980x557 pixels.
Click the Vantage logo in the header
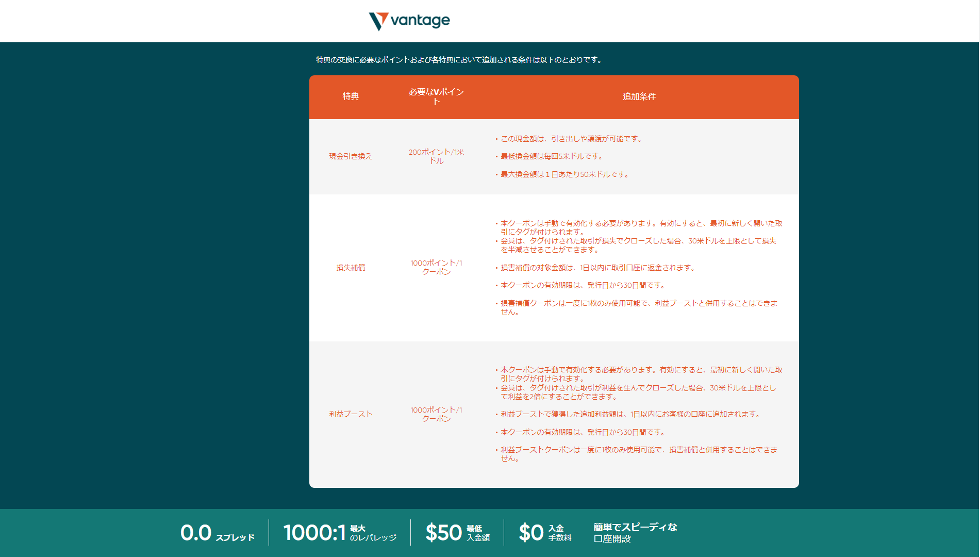pos(409,21)
